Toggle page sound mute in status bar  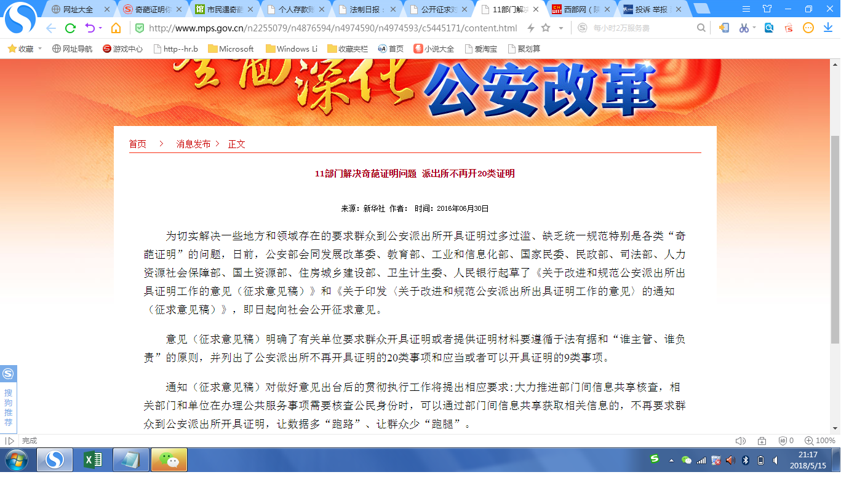click(x=740, y=441)
